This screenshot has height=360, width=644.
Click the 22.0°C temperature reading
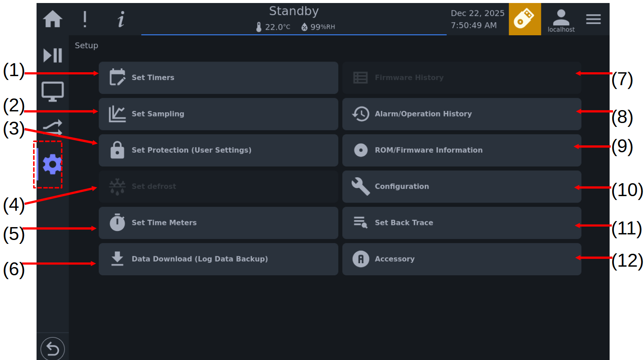[x=278, y=27]
